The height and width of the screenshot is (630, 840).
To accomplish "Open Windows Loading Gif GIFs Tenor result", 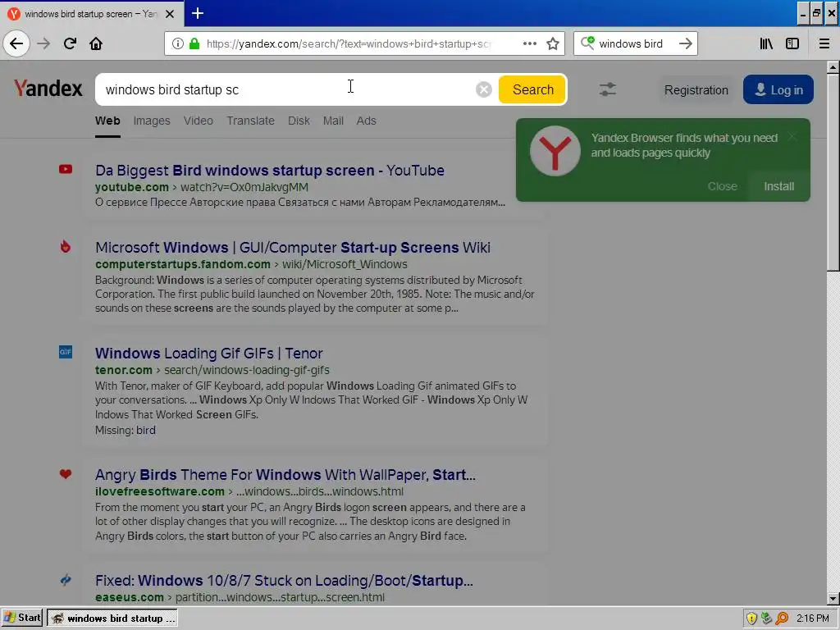I will coord(209,354).
